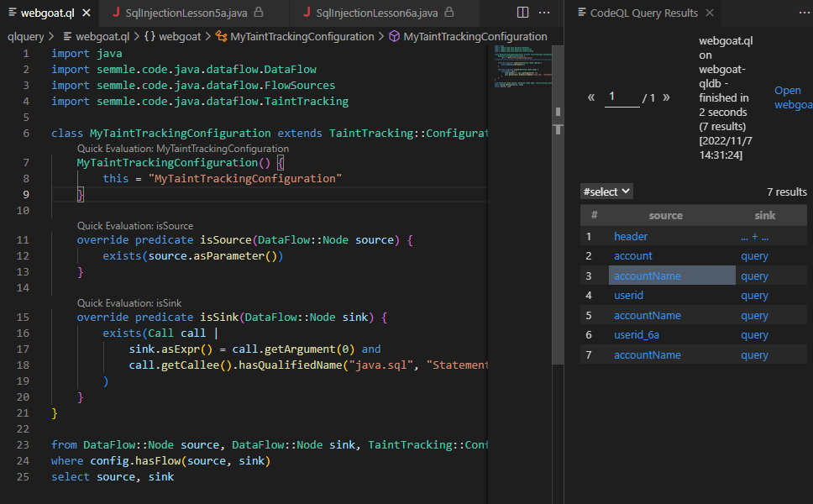813x504 pixels.
Task: Select the CodeQL Query Results tab
Action: (x=644, y=13)
